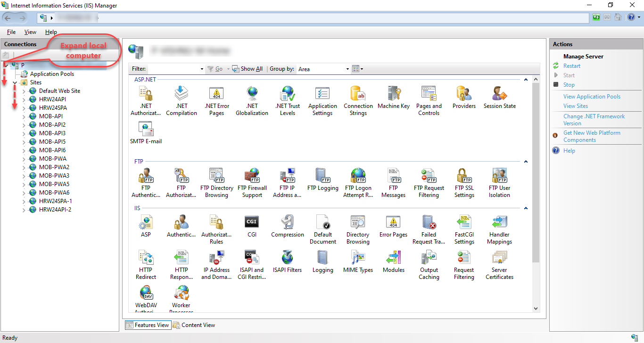Select the ISAPI Filters icon
This screenshot has height=343, width=644.
287,260
